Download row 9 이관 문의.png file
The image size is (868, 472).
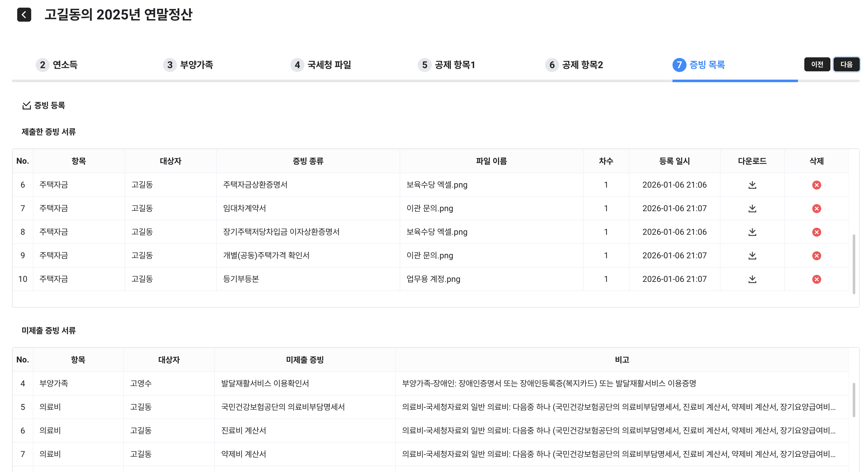coord(752,255)
